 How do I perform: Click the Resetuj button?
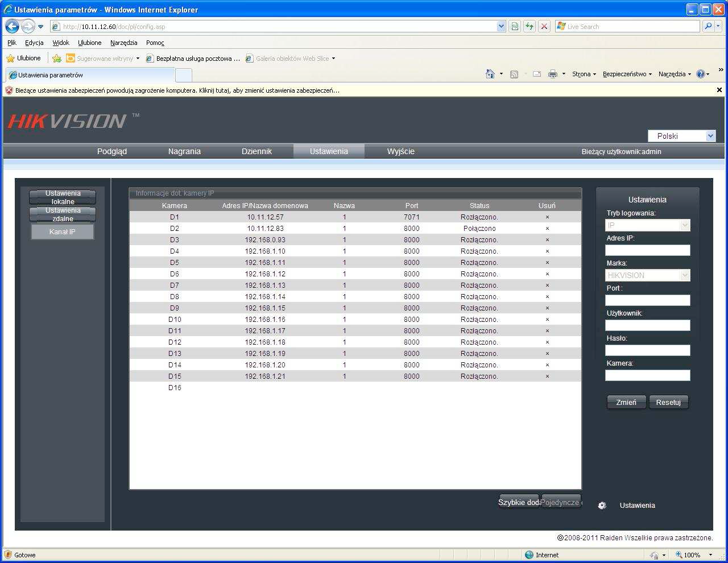tap(668, 402)
